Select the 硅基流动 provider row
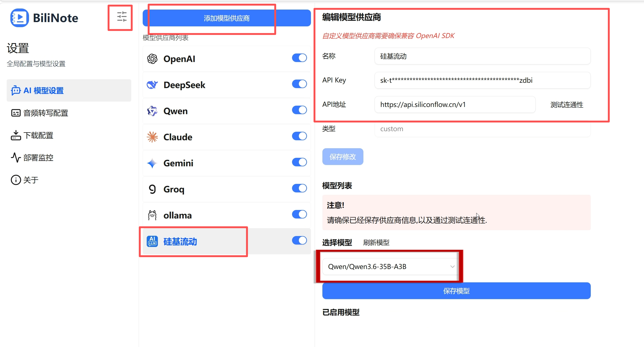This screenshot has height=347, width=644. coord(227,241)
